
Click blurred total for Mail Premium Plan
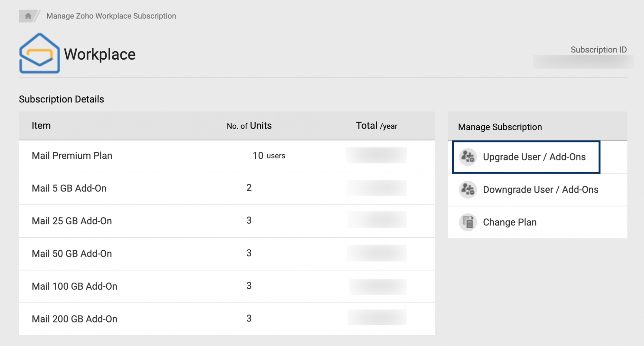click(x=376, y=155)
